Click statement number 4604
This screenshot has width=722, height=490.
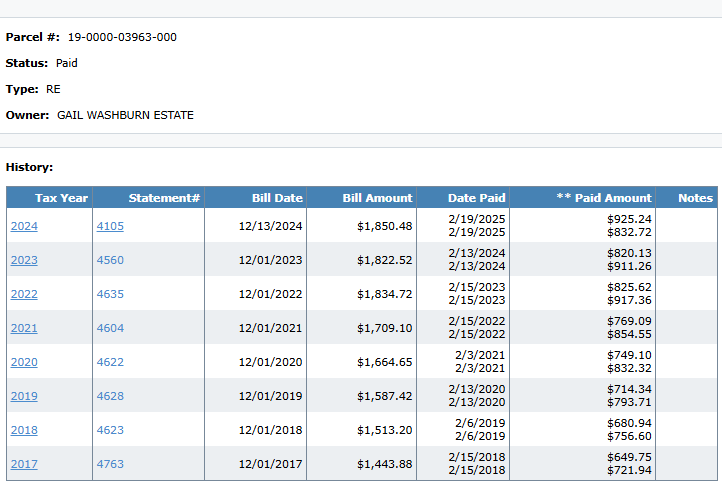110,328
